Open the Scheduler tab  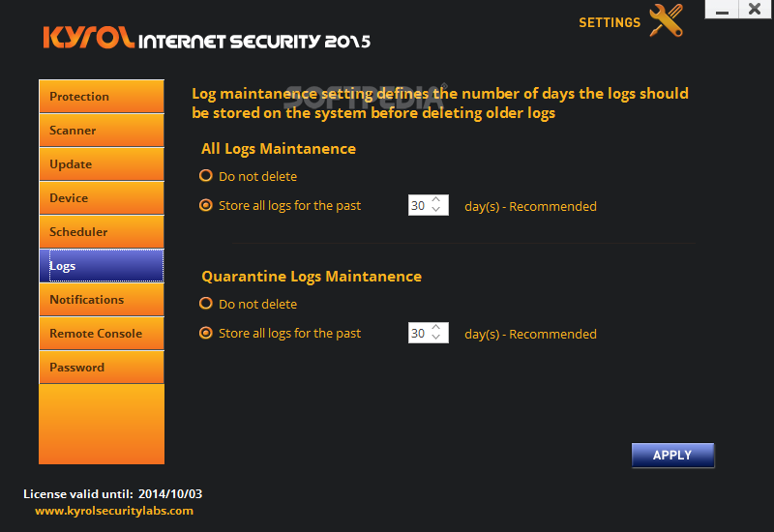[x=102, y=231]
